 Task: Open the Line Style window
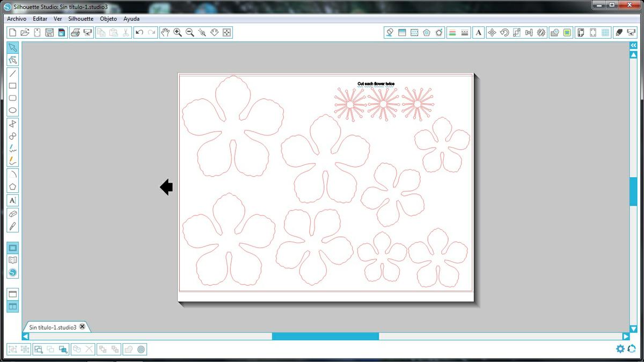465,32
